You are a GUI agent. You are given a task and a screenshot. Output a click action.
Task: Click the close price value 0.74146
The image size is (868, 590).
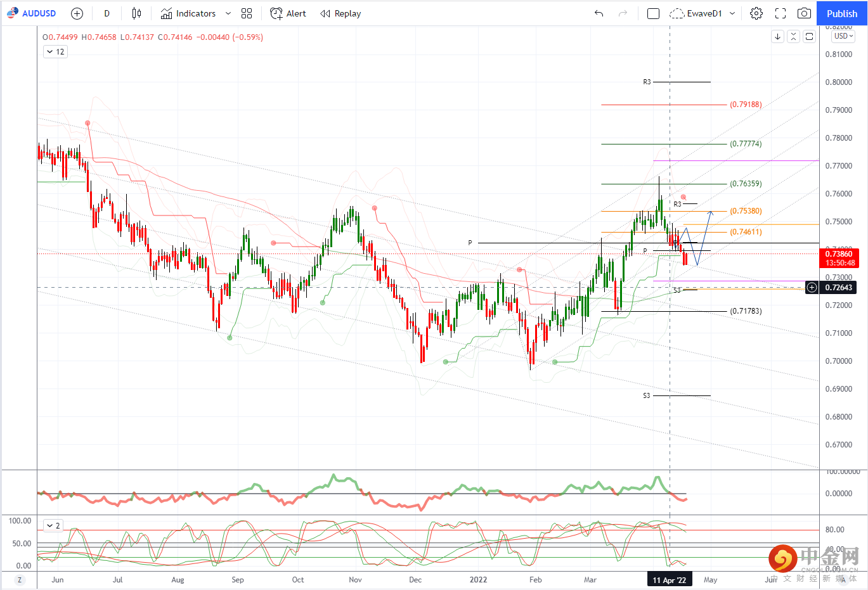(x=178, y=37)
